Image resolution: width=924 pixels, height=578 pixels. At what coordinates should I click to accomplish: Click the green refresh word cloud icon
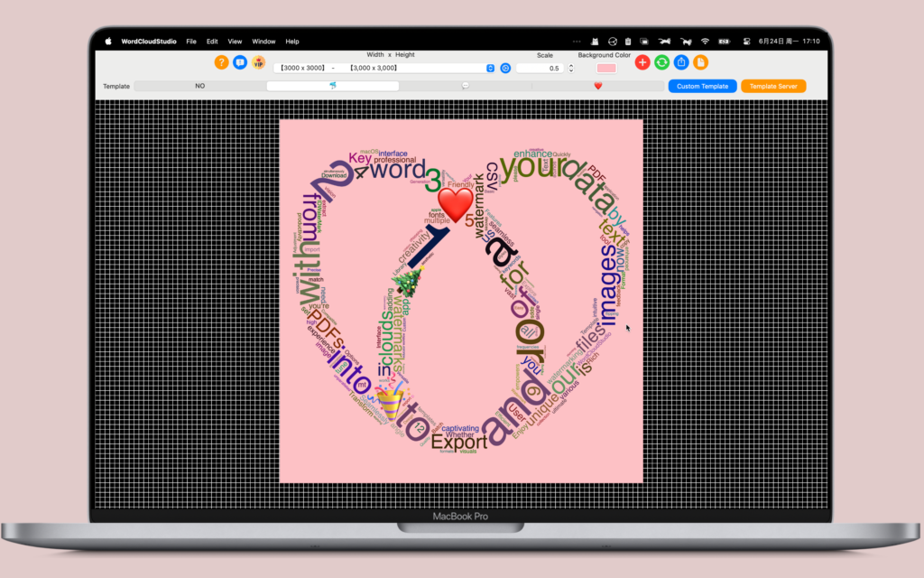661,62
